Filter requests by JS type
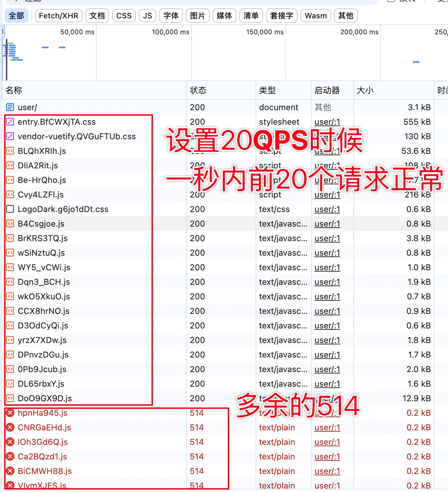 tap(147, 16)
